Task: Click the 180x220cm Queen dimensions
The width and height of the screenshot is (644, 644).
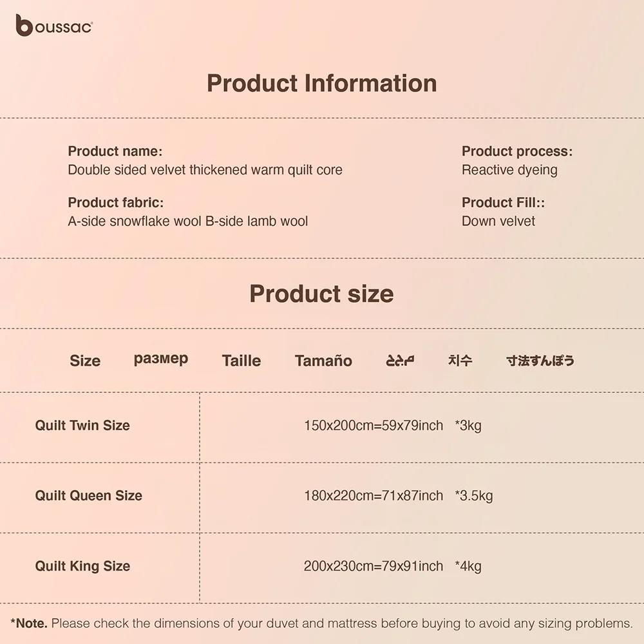Action: tap(374, 495)
